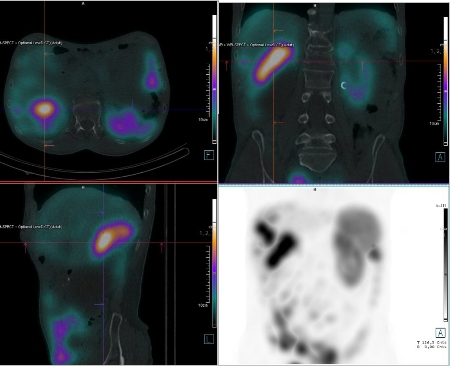Click the bright hotspot in the axial slice

[x=45, y=109]
